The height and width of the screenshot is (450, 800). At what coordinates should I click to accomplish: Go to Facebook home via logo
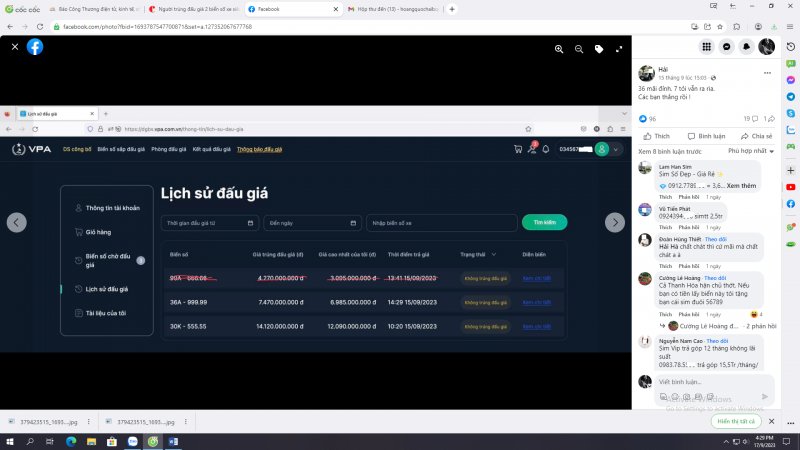click(35, 46)
